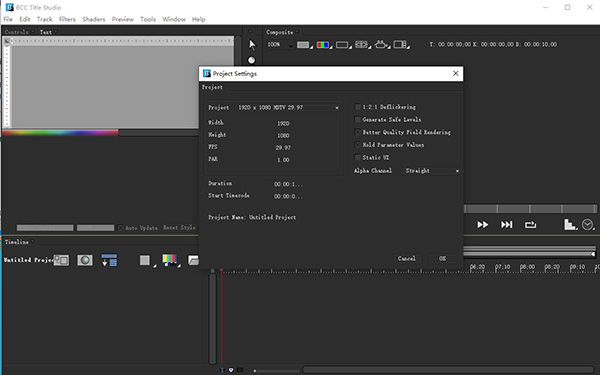Image resolution: width=600 pixels, height=375 pixels.
Task: Open the Track menu
Action: (x=44, y=19)
